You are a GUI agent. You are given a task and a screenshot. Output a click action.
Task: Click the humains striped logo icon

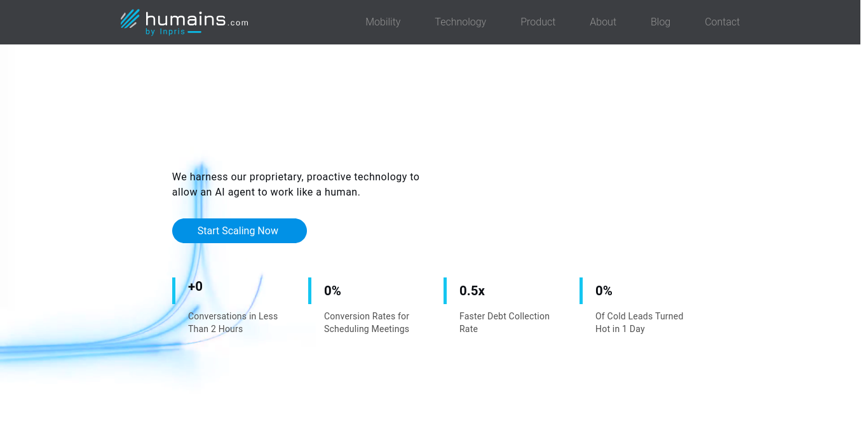coord(130,19)
